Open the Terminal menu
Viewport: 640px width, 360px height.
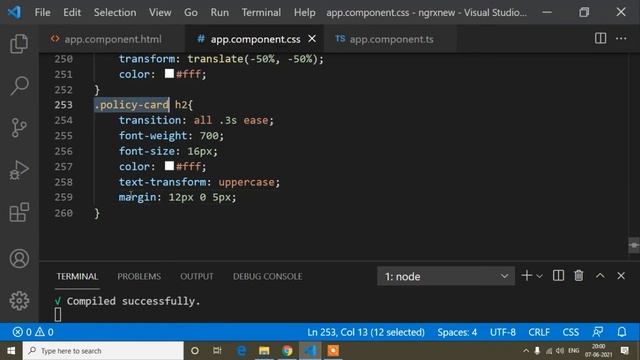coord(261,12)
